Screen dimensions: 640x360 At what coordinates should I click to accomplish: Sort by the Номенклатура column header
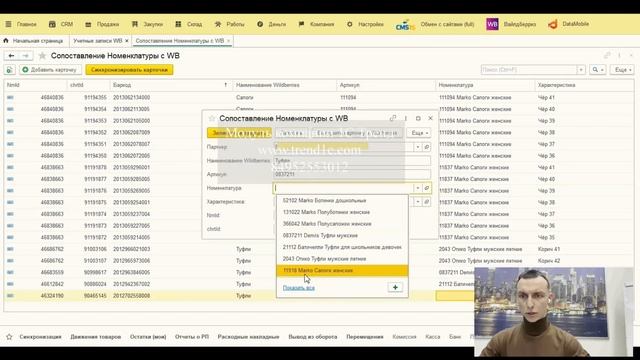pyautogui.click(x=485, y=85)
